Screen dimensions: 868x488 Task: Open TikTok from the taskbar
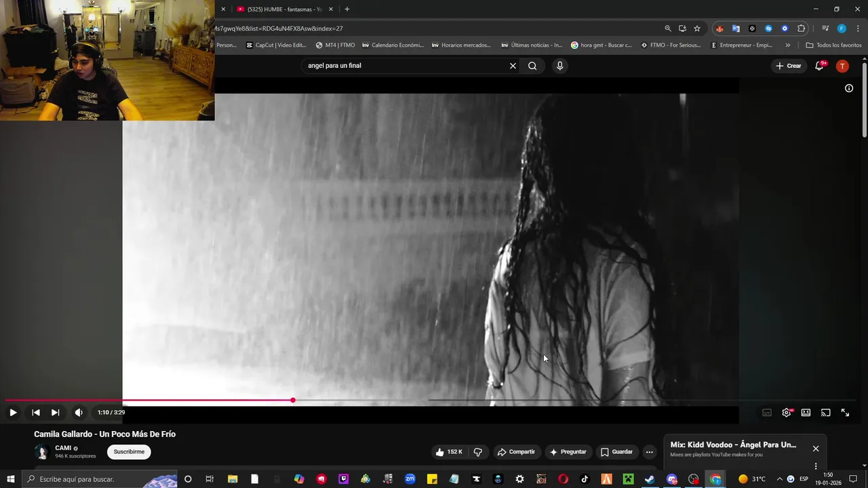pos(585,479)
